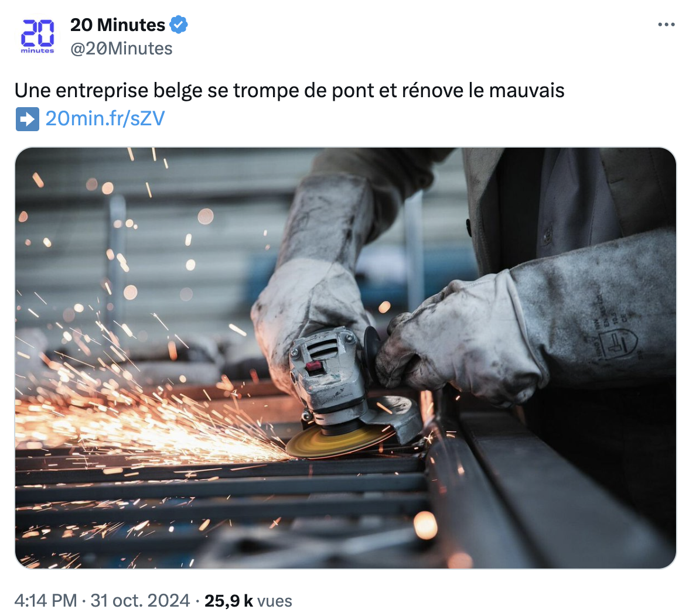Click the word 'vues' after view count

point(275,601)
